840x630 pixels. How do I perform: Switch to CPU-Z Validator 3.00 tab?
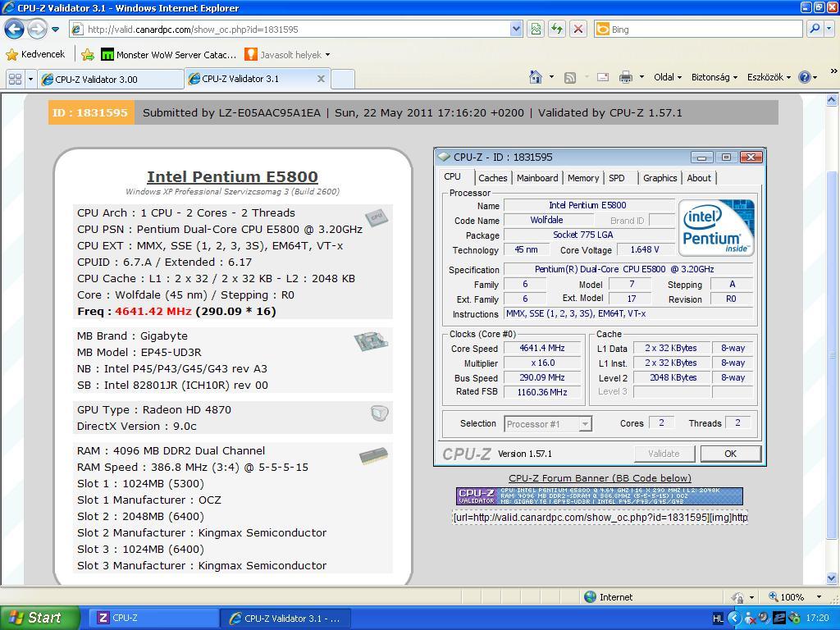pyautogui.click(x=111, y=80)
